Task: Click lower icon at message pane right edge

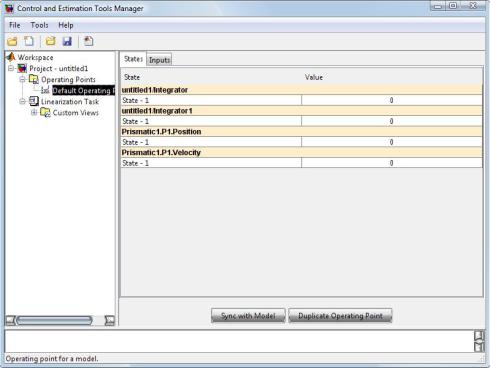Action: pyautogui.click(x=479, y=347)
